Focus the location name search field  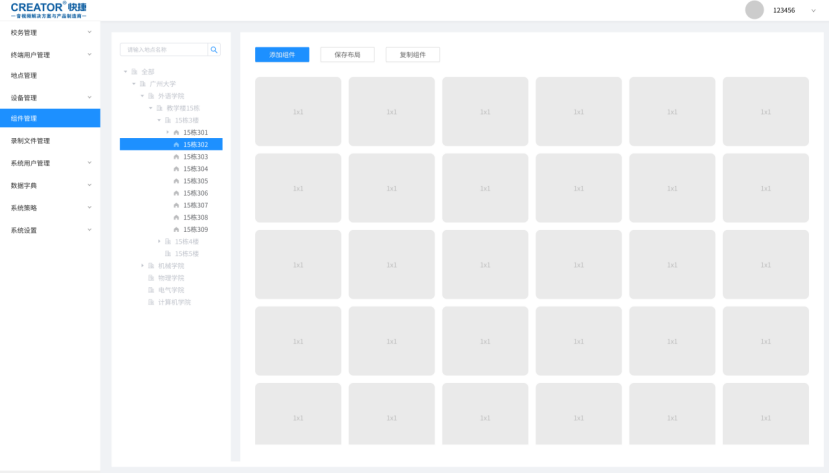[164, 50]
